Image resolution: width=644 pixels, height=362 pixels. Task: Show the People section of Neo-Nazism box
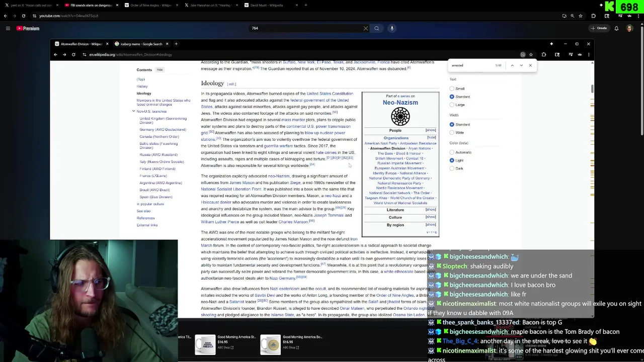point(431,130)
